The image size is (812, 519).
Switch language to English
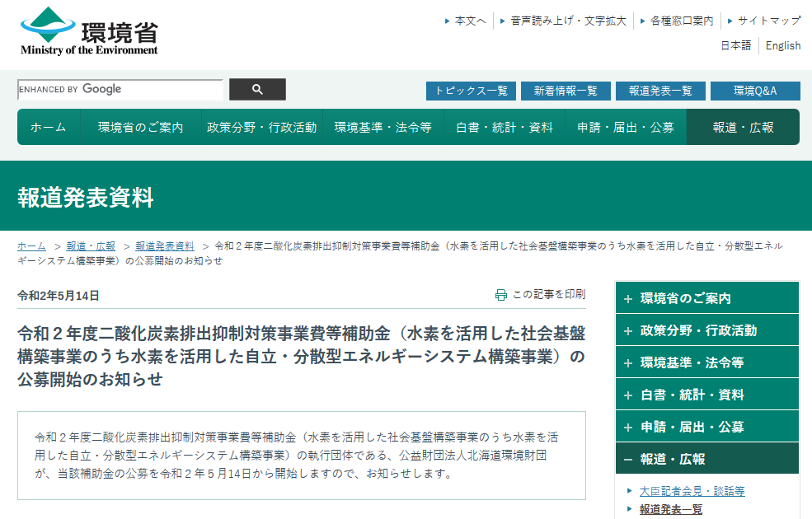point(782,45)
